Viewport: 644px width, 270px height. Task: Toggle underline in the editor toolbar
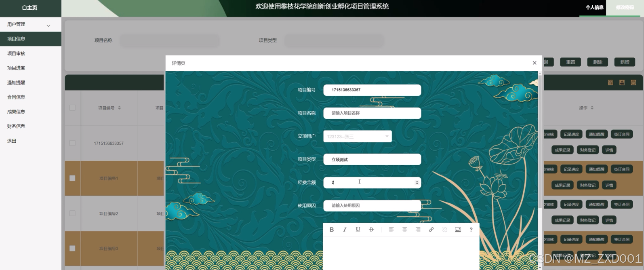[x=358, y=230]
